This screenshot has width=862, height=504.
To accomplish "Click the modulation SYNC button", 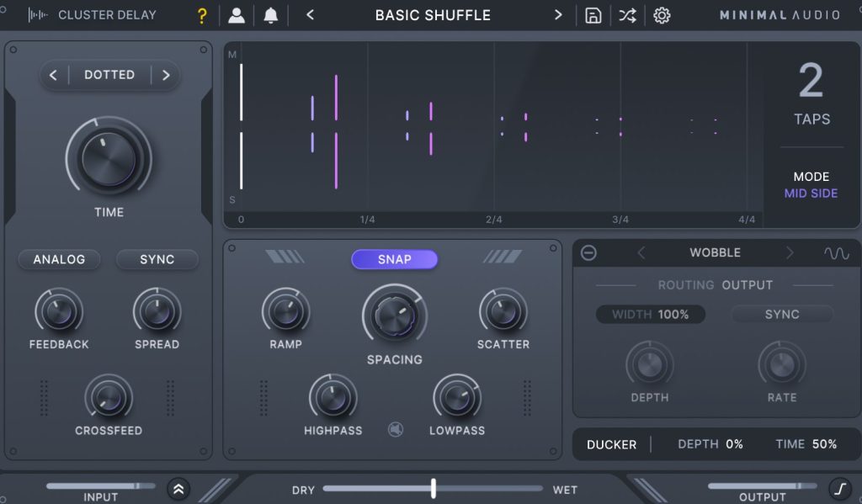I will [x=781, y=314].
